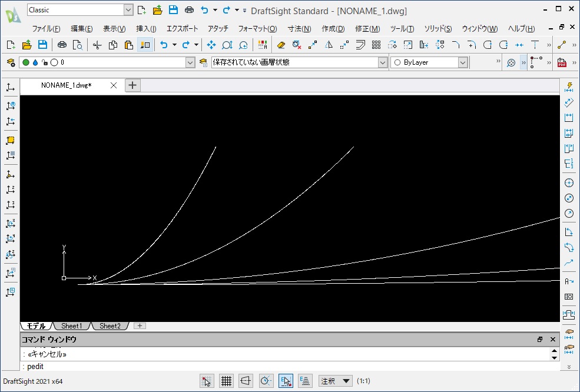Click the command input line with pedit

click(290, 367)
